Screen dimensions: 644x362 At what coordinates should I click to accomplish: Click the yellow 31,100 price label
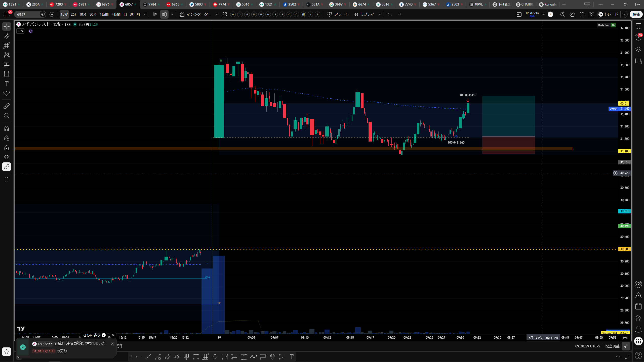624,151
